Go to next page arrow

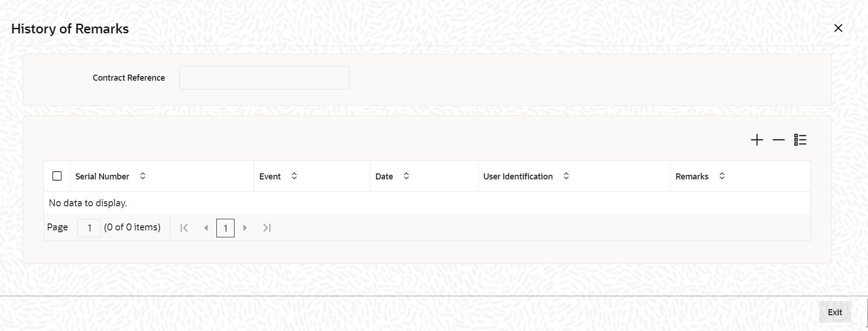(245, 228)
